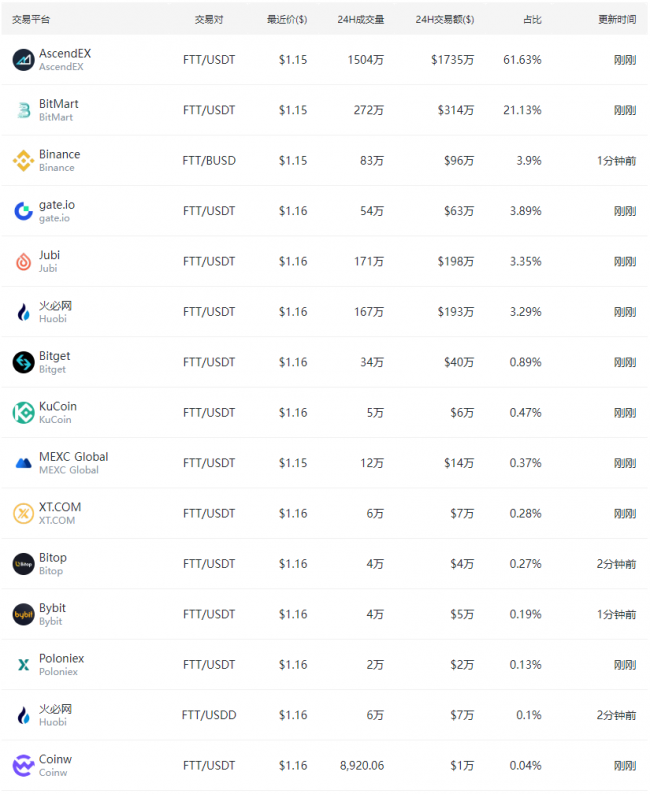Viewport: 650px width, 794px height.
Task: Click the Binance yellow diamond logo
Action: [x=23, y=161]
